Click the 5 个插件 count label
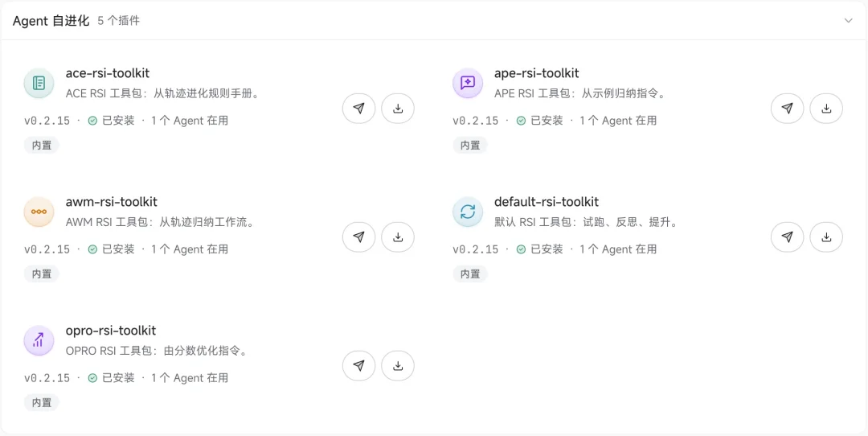 [x=118, y=21]
